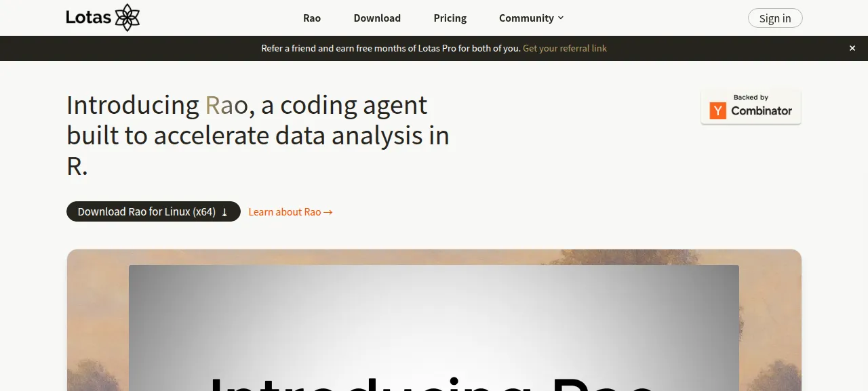Go to the Download page in the nav
This screenshot has height=391, width=868.
click(377, 18)
